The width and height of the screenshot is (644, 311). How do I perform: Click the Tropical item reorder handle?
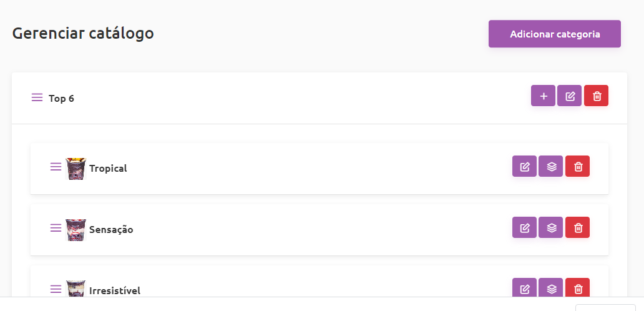click(x=56, y=167)
